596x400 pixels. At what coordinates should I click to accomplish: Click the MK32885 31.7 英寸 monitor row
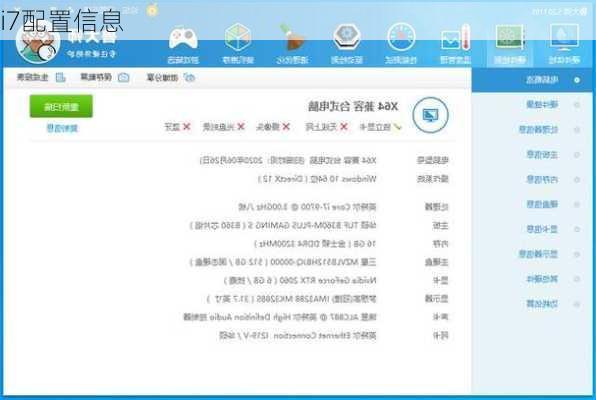tap(292, 299)
